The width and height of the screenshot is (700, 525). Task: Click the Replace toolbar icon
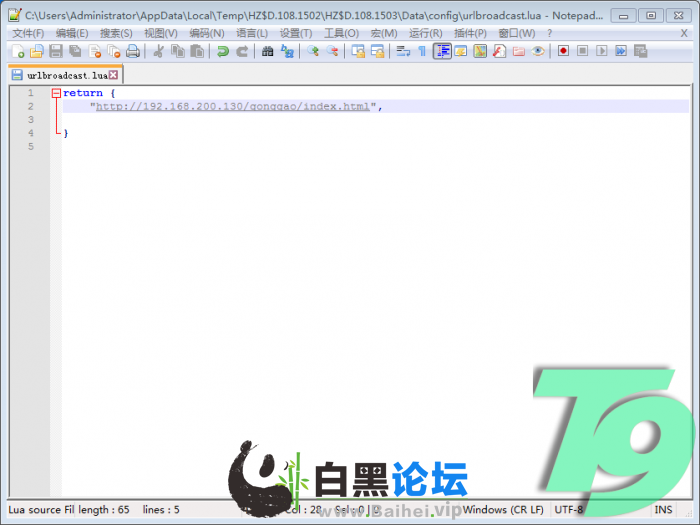(287, 51)
